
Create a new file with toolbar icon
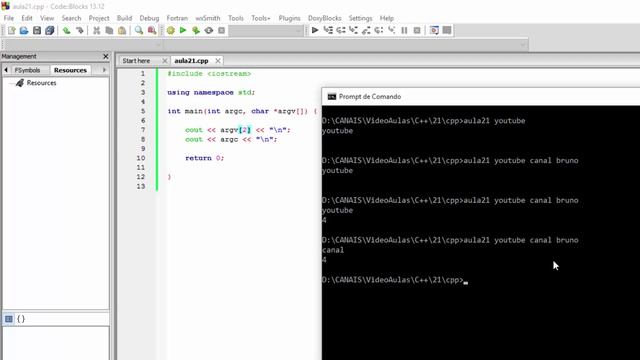pos(11,31)
